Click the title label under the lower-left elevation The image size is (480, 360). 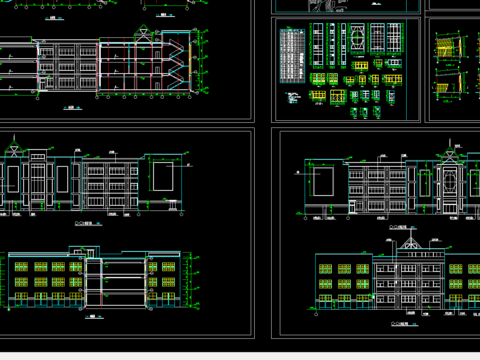coord(94,317)
